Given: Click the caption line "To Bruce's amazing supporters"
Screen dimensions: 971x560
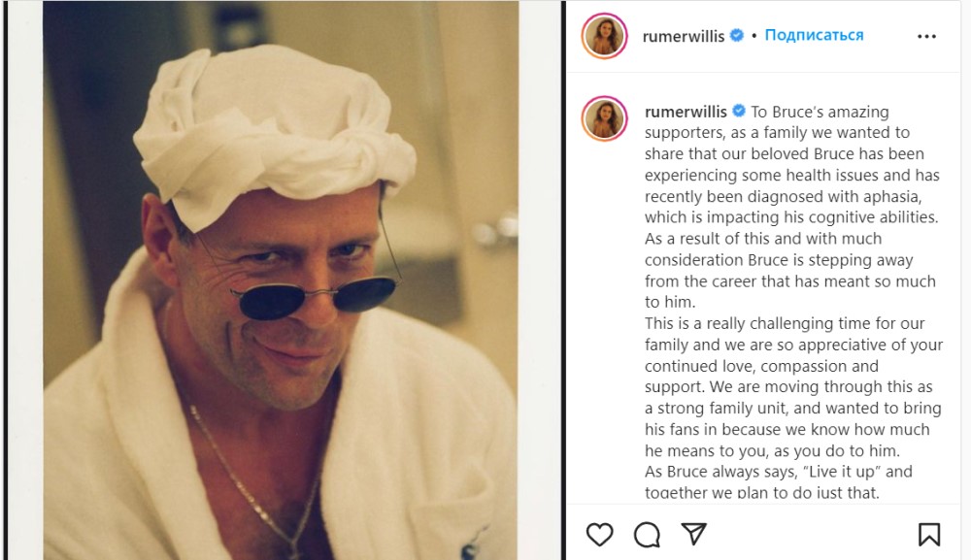Looking at the screenshot, I should 820,111.
